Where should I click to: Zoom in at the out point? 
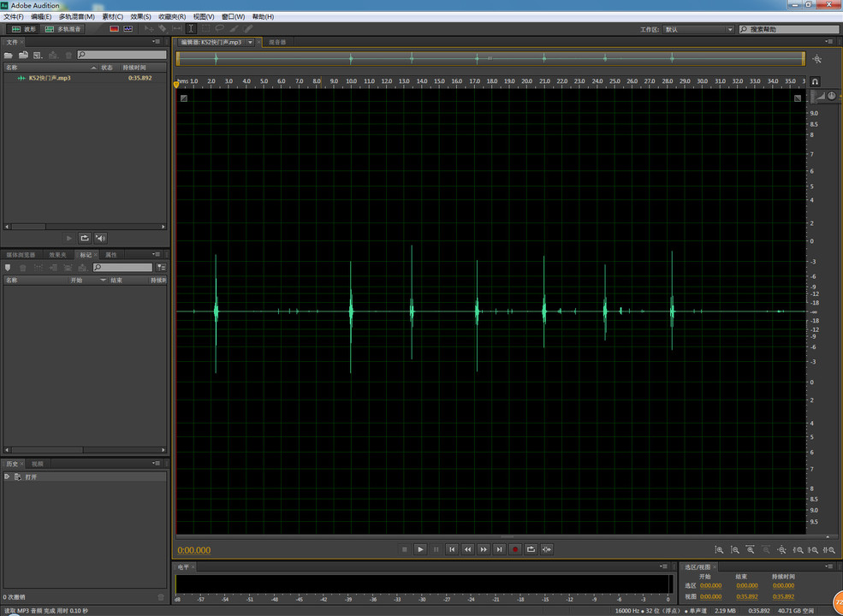pyautogui.click(x=813, y=549)
